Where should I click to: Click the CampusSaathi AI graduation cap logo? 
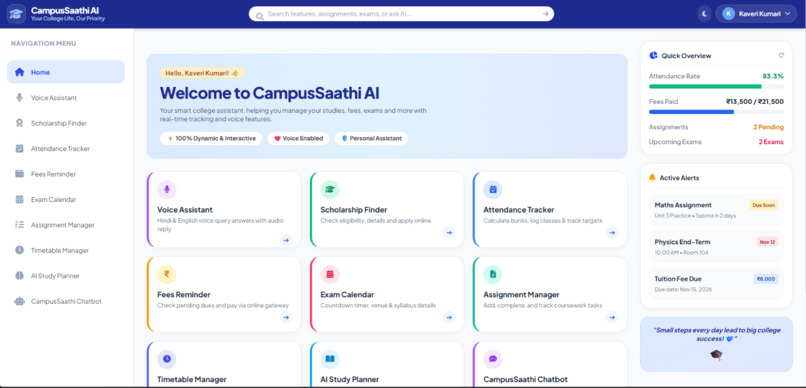click(x=16, y=14)
